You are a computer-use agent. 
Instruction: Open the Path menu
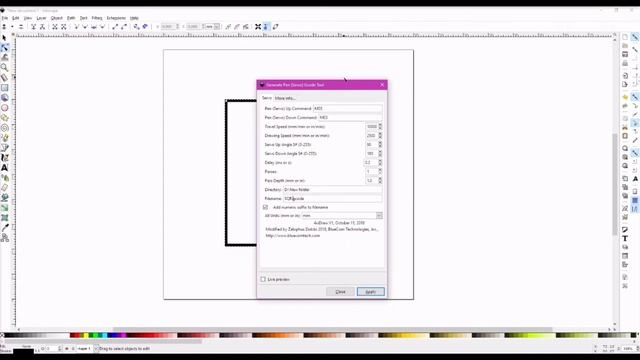71,18
